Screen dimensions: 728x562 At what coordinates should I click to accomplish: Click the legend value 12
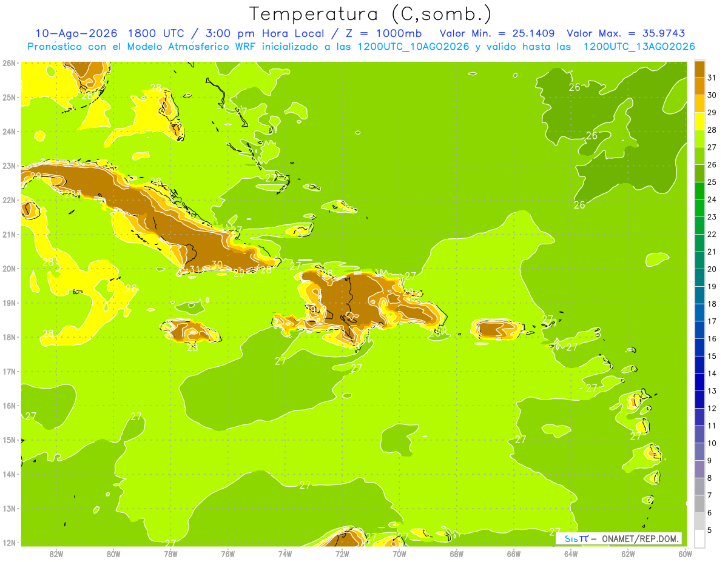click(x=712, y=408)
